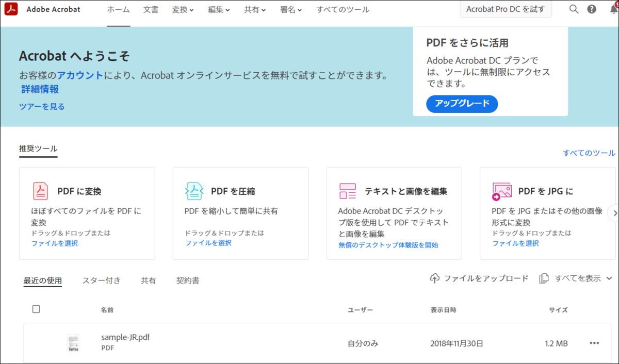This screenshot has width=619, height=364.
Task: Go to the ホーム tab
Action: click(x=118, y=9)
